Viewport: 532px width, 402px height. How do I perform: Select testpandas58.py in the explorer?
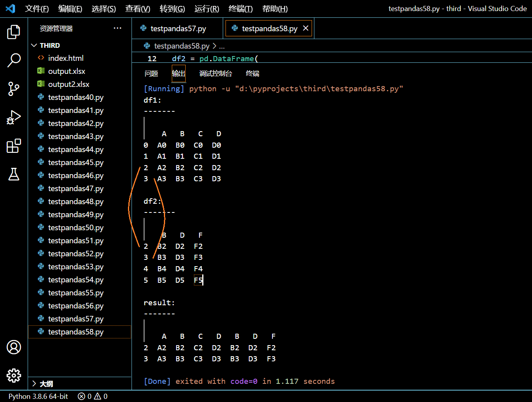(80, 332)
